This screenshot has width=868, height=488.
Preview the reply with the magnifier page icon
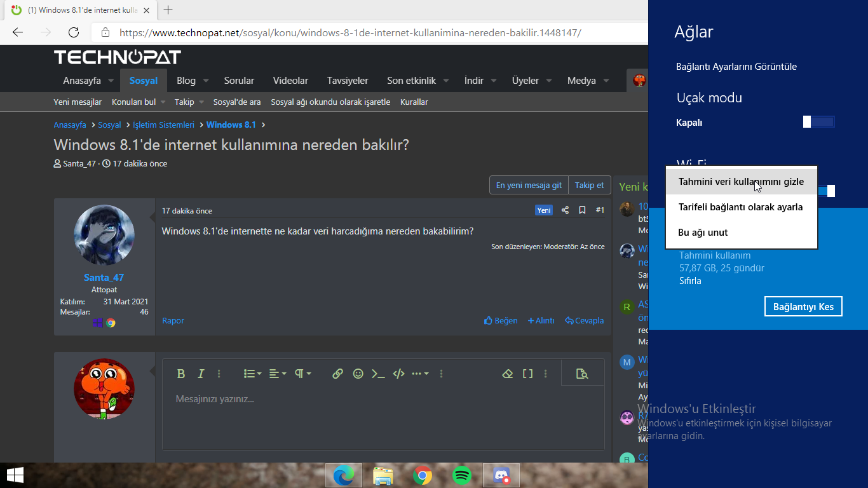(x=582, y=374)
